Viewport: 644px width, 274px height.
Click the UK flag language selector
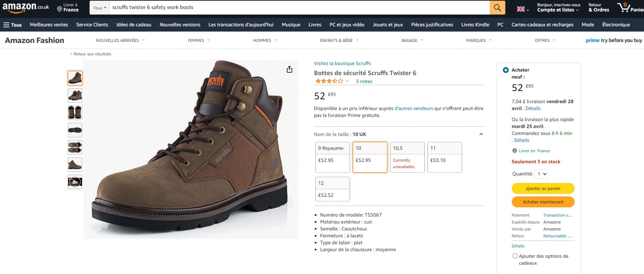pos(522,9)
